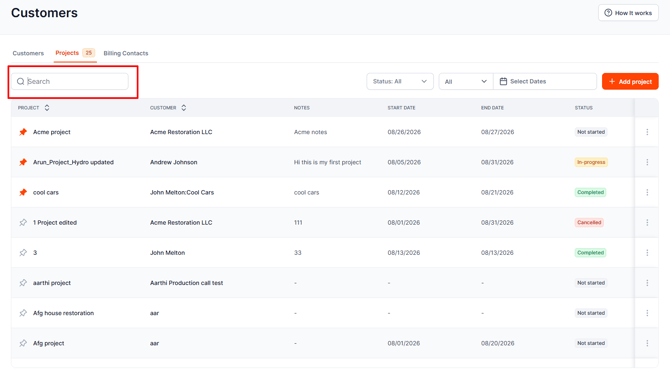Open the Select Dates picker
The image size is (670, 378).
pos(545,81)
